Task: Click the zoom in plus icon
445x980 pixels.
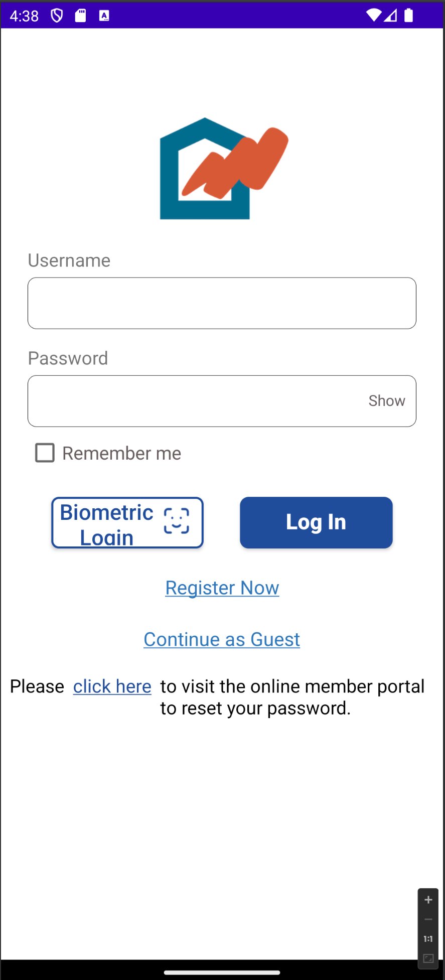Action: [x=428, y=900]
